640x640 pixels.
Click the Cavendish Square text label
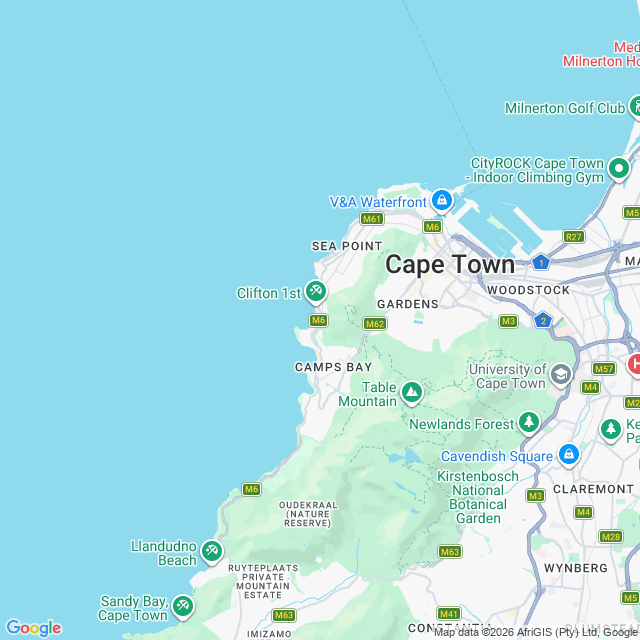pyautogui.click(x=497, y=456)
